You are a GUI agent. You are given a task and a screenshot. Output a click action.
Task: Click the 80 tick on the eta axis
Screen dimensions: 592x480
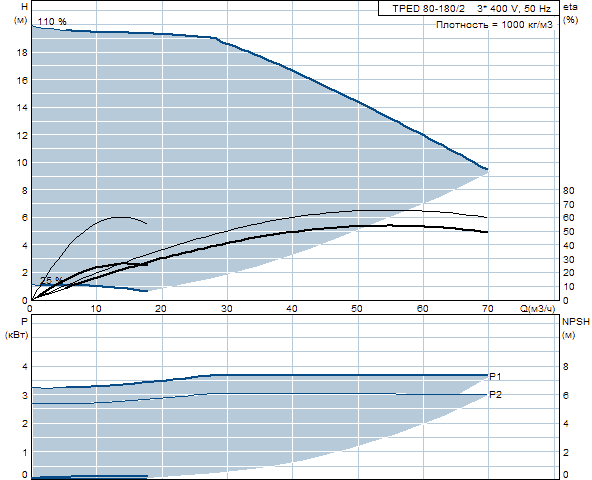(x=568, y=191)
